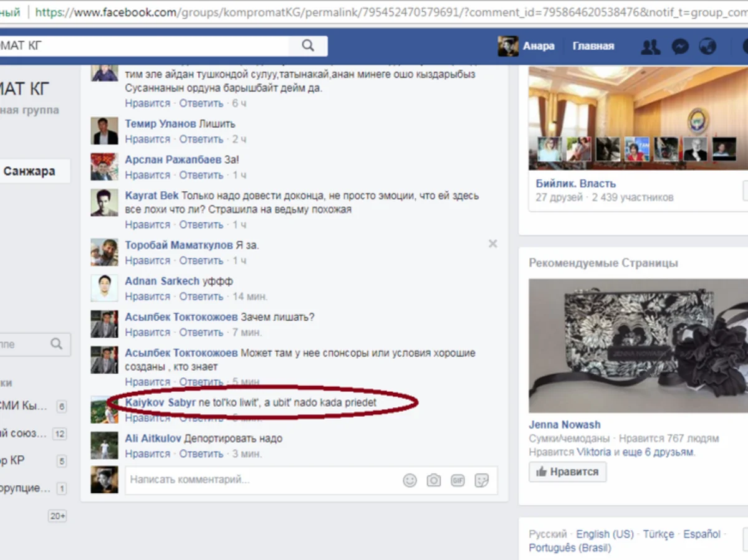Open Adnan Sarkech profile name
Viewport: 748px width, 560px height.
point(162,282)
